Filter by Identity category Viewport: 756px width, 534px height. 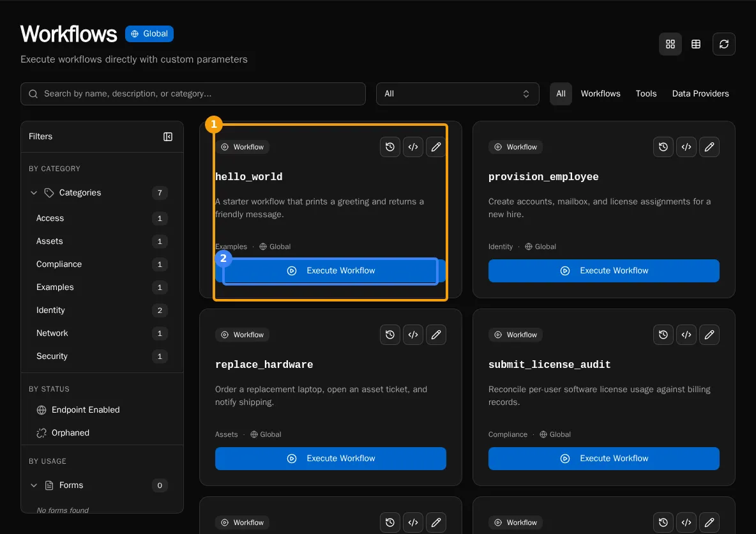102,310
